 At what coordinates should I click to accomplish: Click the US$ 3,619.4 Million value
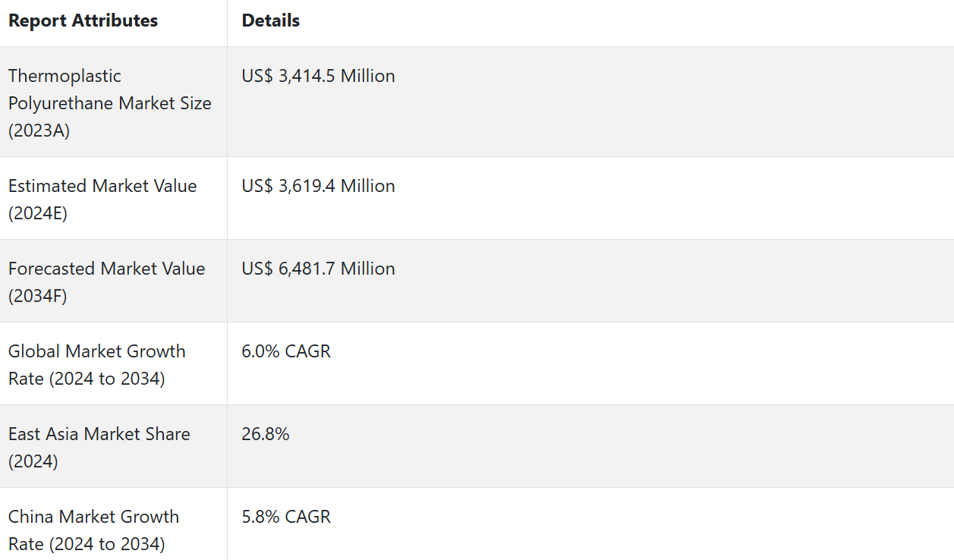318,186
